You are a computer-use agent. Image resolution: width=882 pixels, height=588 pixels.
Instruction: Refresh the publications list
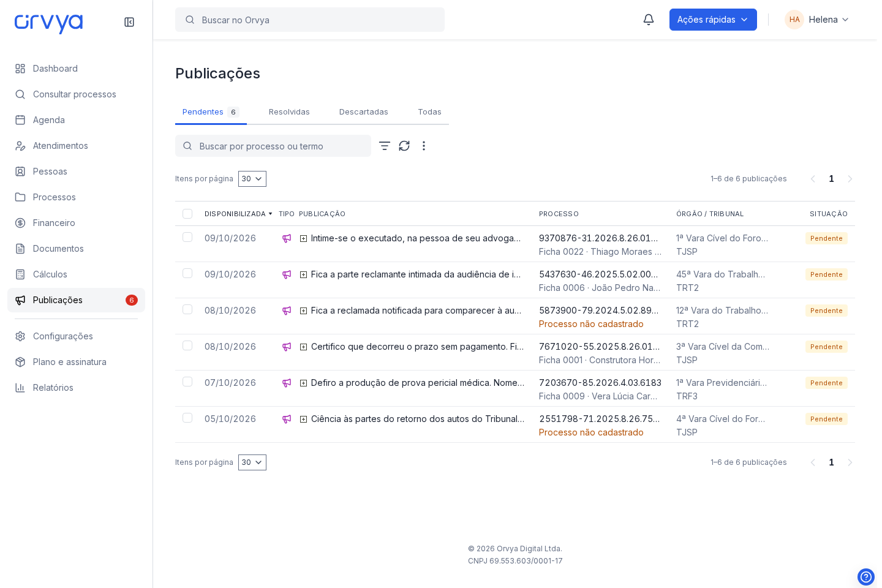pyautogui.click(x=404, y=146)
